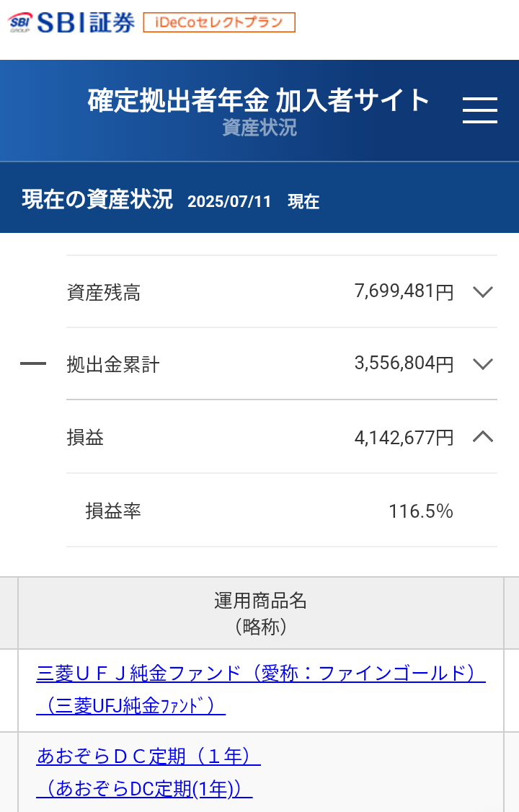The image size is (519, 812).
Task: Click the 損益率 116.5% row
Action: [x=282, y=511]
